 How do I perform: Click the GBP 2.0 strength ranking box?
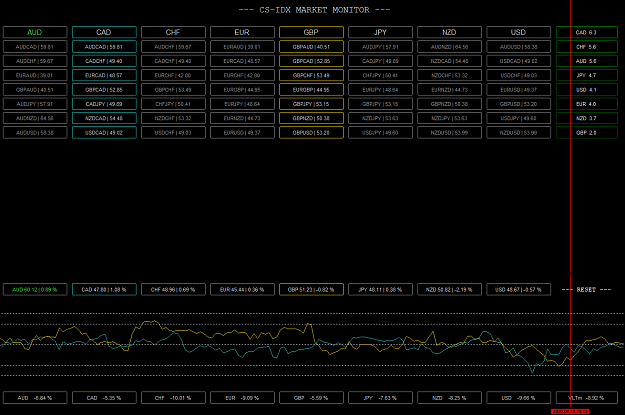[587, 133]
